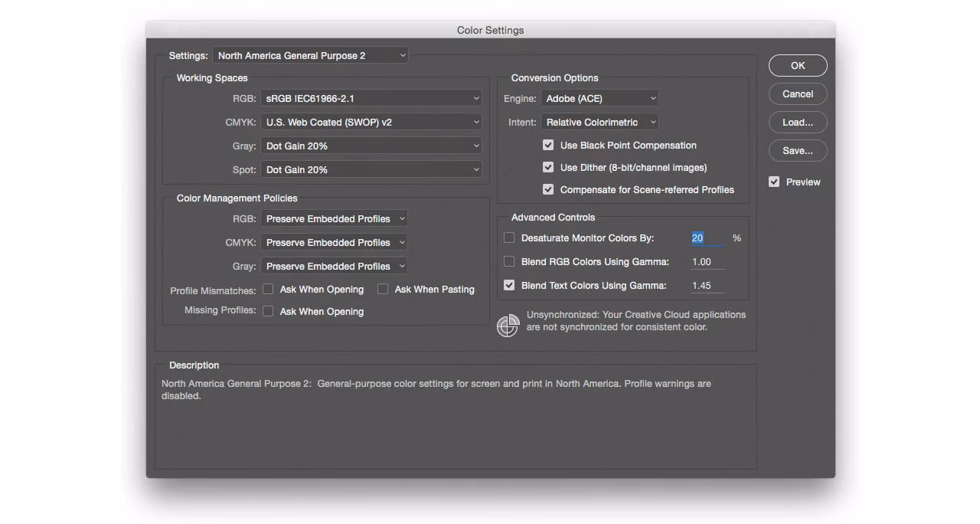Expand the RGB working space dropdown
This screenshot has width=980, height=524.
[371, 98]
